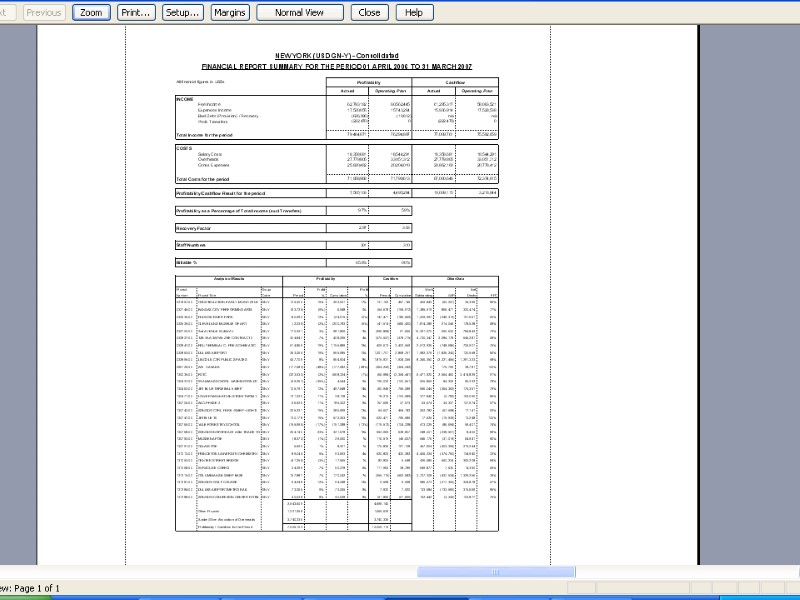Open Help for print preview
The width and height of the screenshot is (800, 600).
414,13
